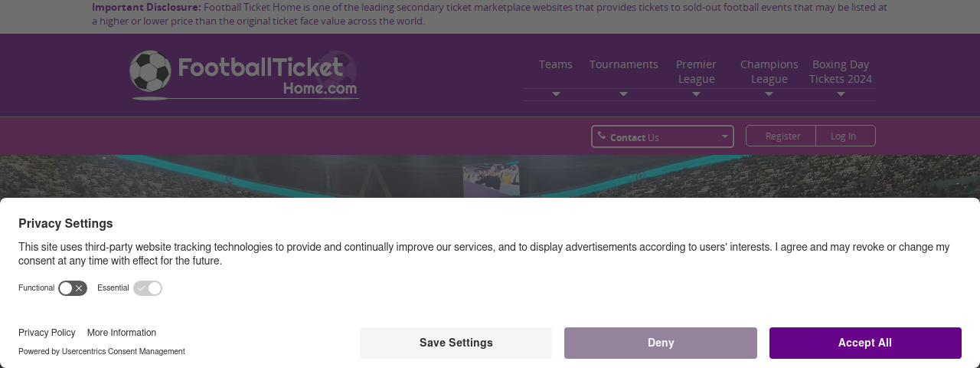Accept all cookies
This screenshot has height=368, width=980.
pyautogui.click(x=865, y=343)
